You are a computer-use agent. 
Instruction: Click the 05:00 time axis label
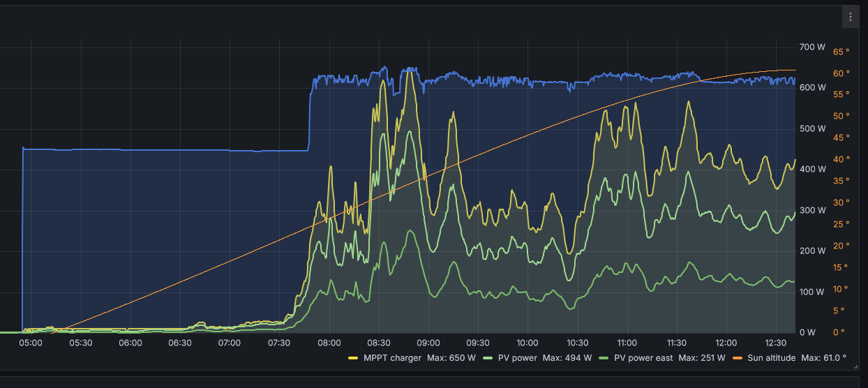pos(31,343)
